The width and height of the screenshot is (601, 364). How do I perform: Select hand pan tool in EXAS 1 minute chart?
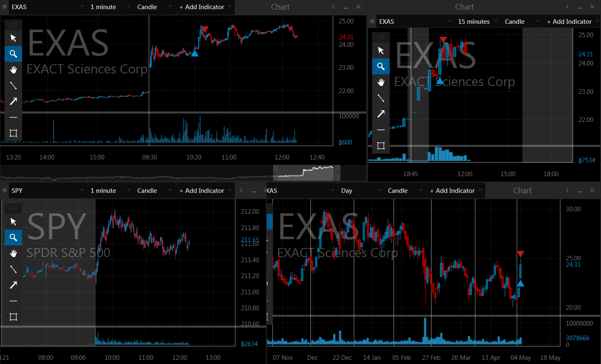(13, 70)
